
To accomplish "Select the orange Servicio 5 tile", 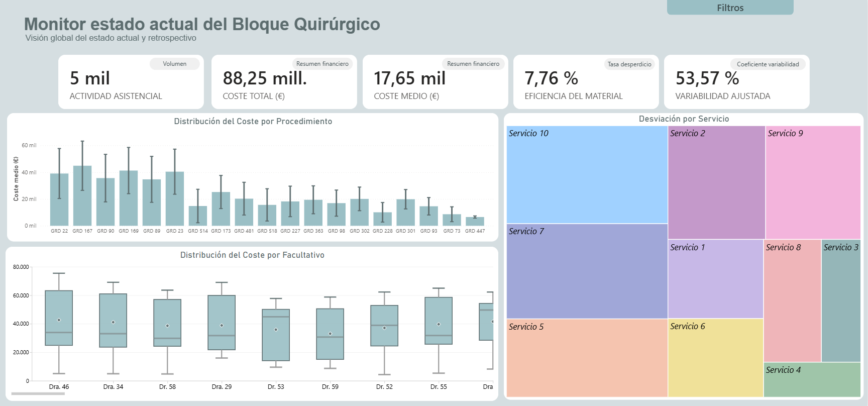I will pyautogui.click(x=587, y=358).
